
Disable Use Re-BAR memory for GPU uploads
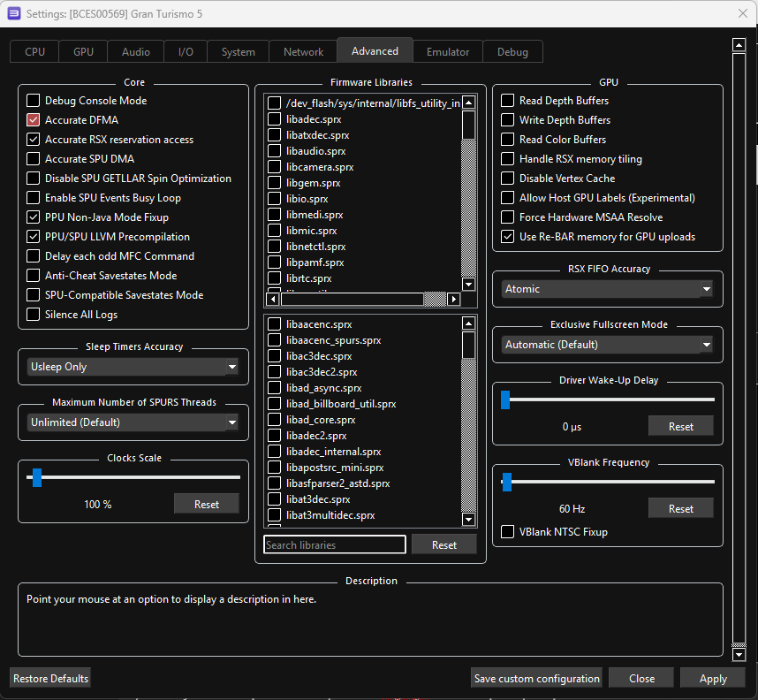[x=508, y=237]
